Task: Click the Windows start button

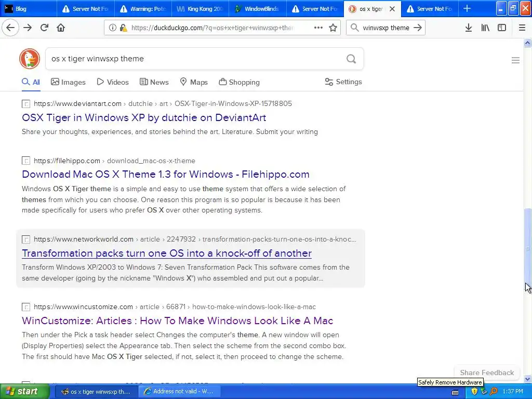Action: 24,391
